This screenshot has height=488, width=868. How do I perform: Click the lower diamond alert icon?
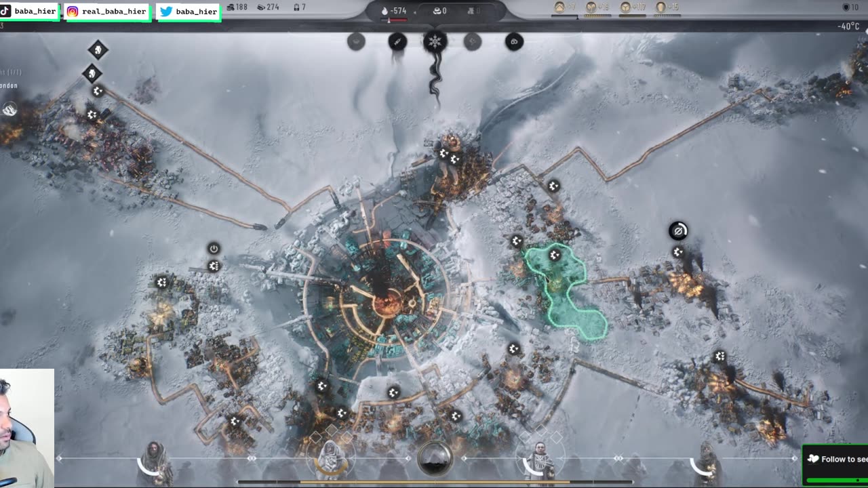click(x=92, y=73)
